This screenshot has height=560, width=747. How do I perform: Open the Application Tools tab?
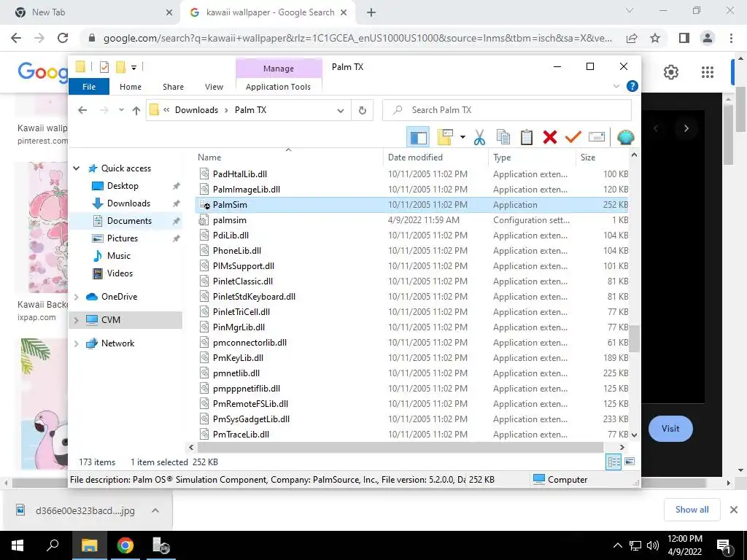pos(278,87)
